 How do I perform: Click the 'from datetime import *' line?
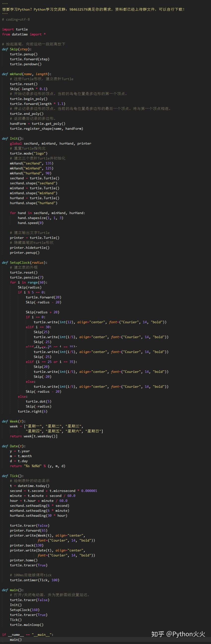[24, 34]
